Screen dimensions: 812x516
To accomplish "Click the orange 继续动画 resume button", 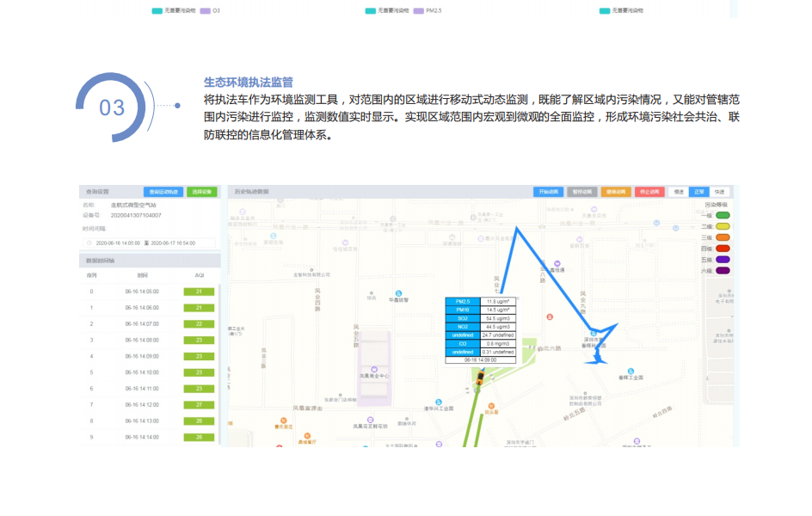I will point(616,192).
